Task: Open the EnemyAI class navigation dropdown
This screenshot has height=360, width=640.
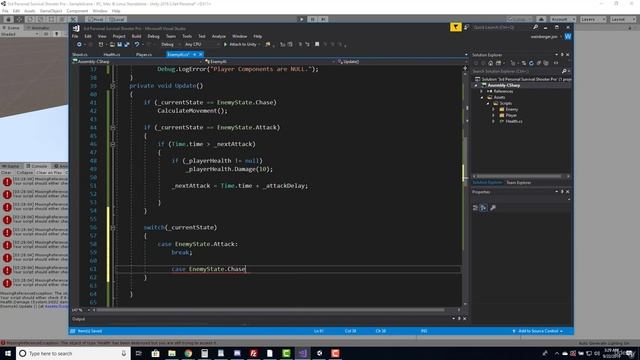Action: click(x=269, y=62)
